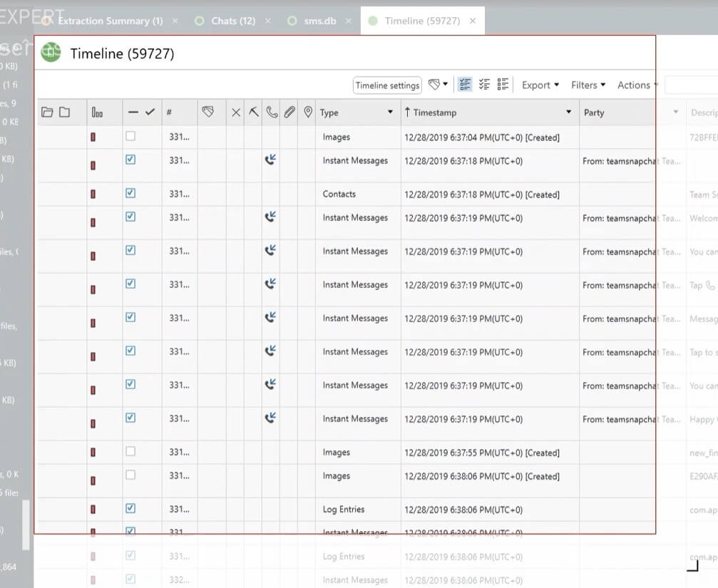Select the Timeline (59727) tab
The width and height of the screenshot is (718, 588).
point(422,21)
